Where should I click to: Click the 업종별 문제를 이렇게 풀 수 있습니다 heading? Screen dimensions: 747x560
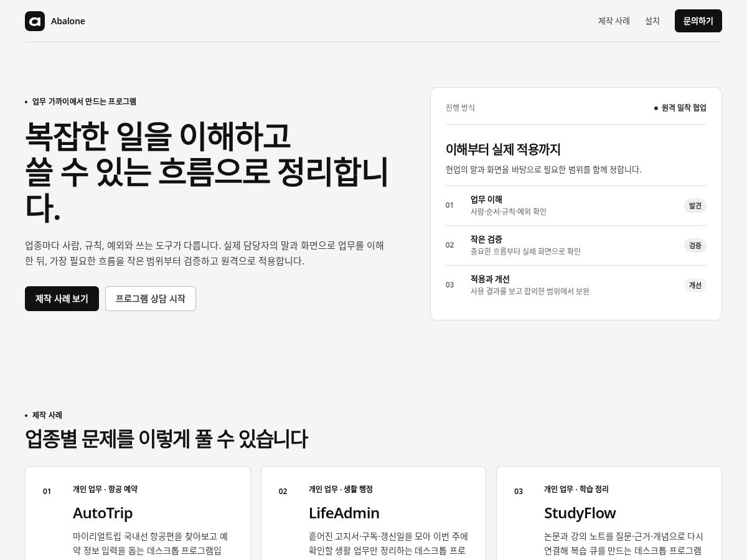[x=166, y=439]
